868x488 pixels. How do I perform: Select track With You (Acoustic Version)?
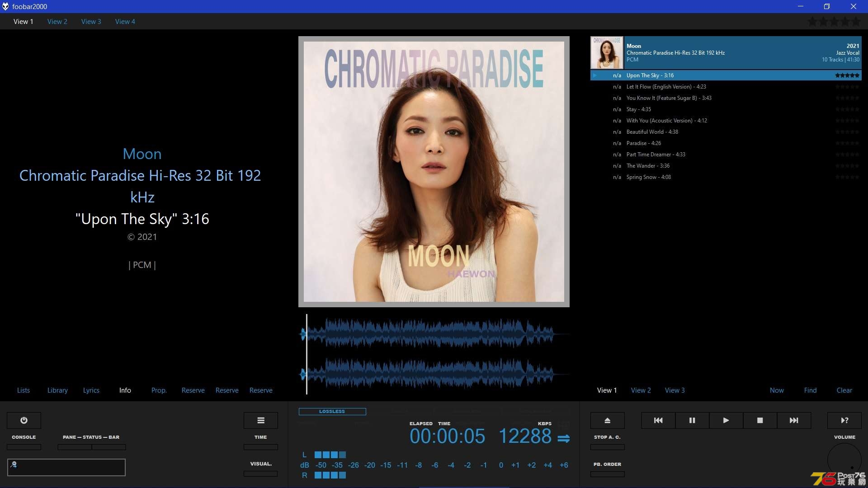tap(726, 121)
